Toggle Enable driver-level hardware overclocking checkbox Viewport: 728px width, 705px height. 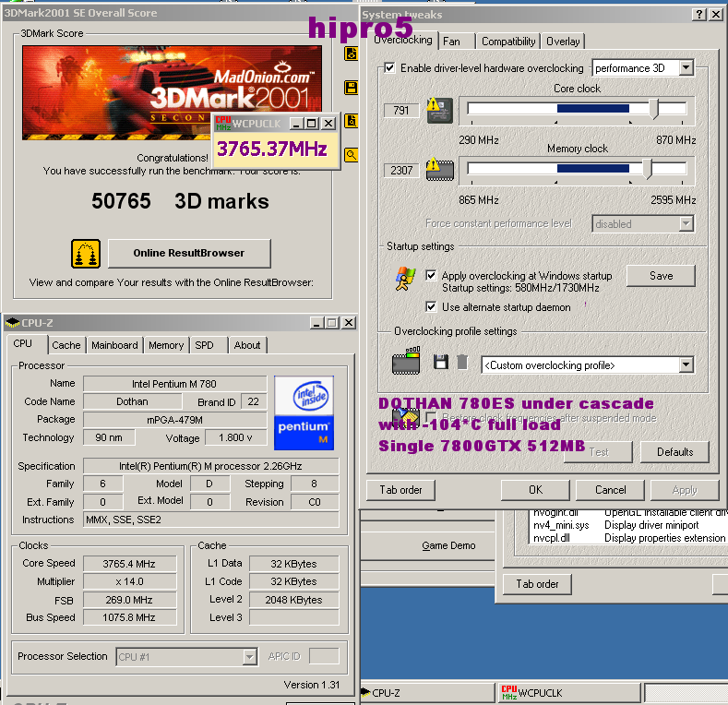pyautogui.click(x=389, y=68)
